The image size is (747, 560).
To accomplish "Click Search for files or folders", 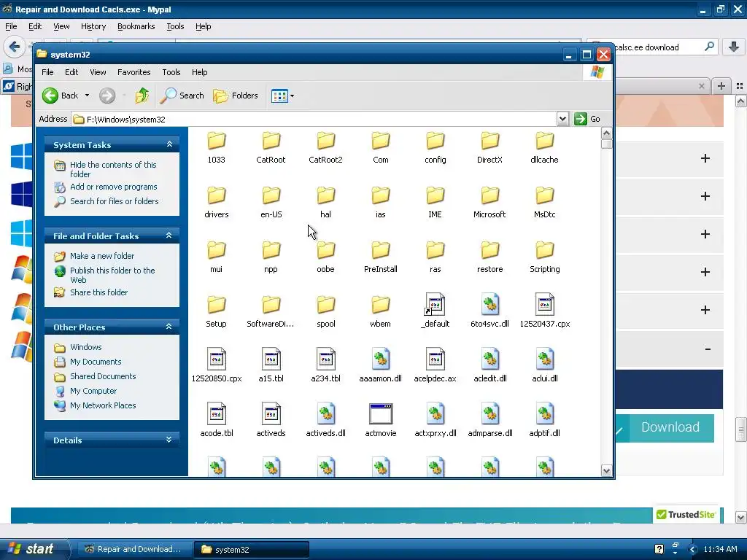I will click(x=115, y=201).
